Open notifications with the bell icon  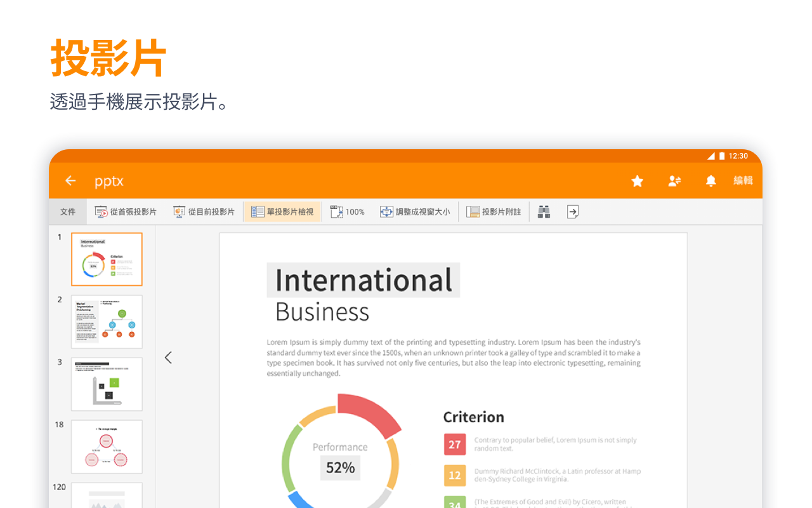tap(711, 181)
